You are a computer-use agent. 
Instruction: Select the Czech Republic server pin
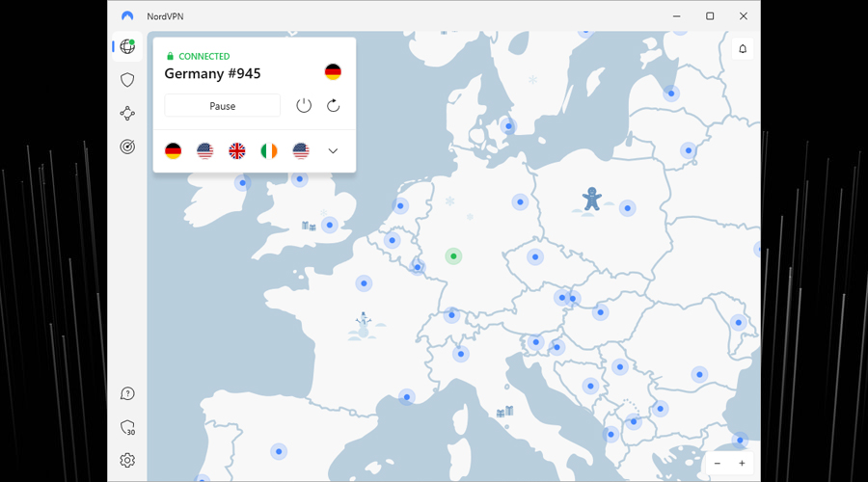(x=534, y=256)
